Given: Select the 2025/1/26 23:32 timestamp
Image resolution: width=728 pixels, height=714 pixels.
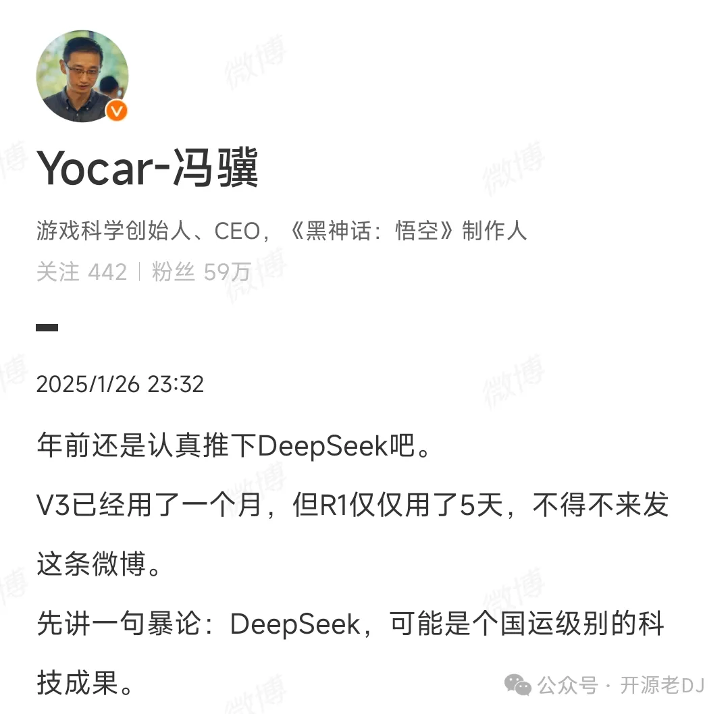Looking at the screenshot, I should pos(120,385).
